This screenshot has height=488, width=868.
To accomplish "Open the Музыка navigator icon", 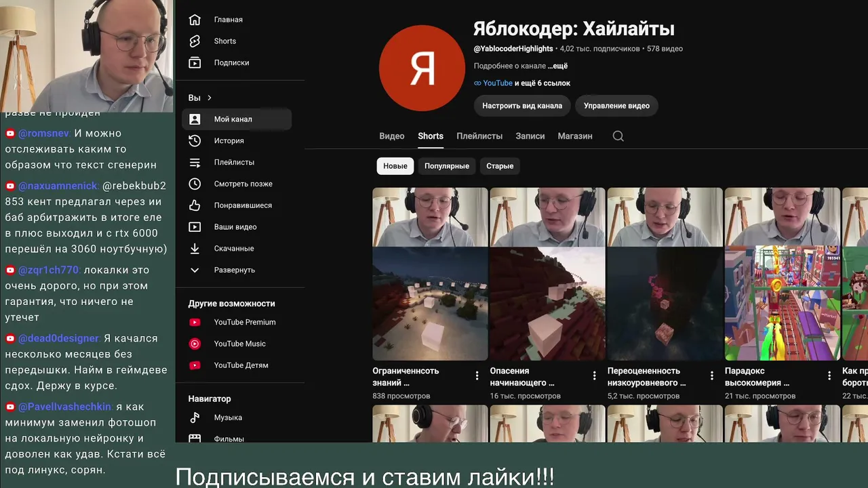I will click(x=195, y=418).
